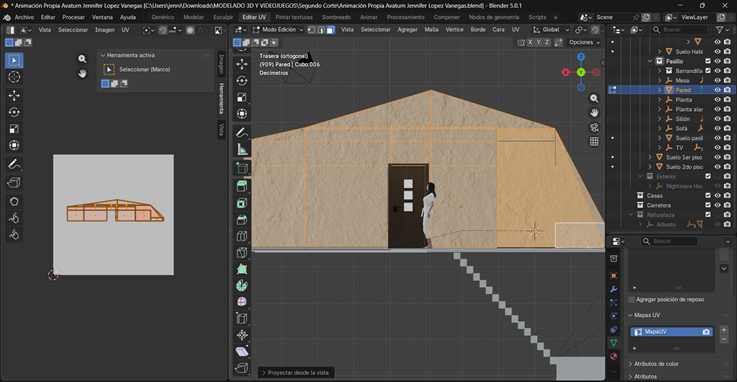The height and width of the screenshot is (382, 737).
Task: Click the zoom magnifier in UV editor
Action: tap(82, 59)
